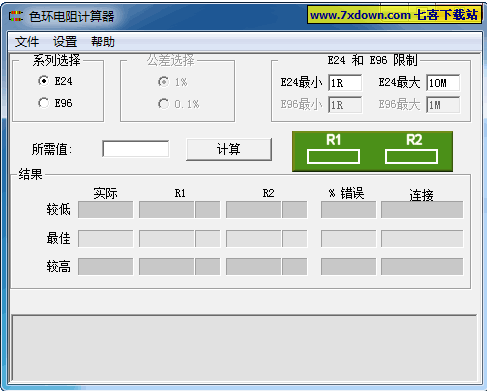
Task: Open the 文件 menu
Action: (27, 42)
